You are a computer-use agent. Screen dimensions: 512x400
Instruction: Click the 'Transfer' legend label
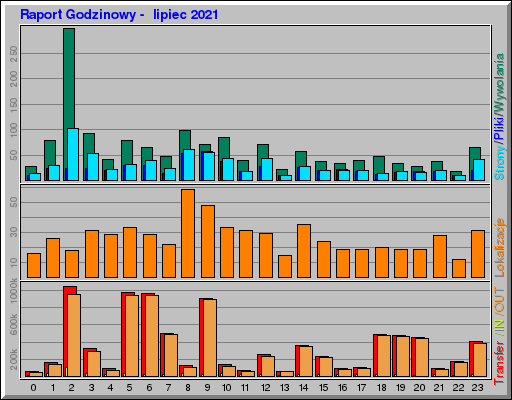(x=499, y=363)
